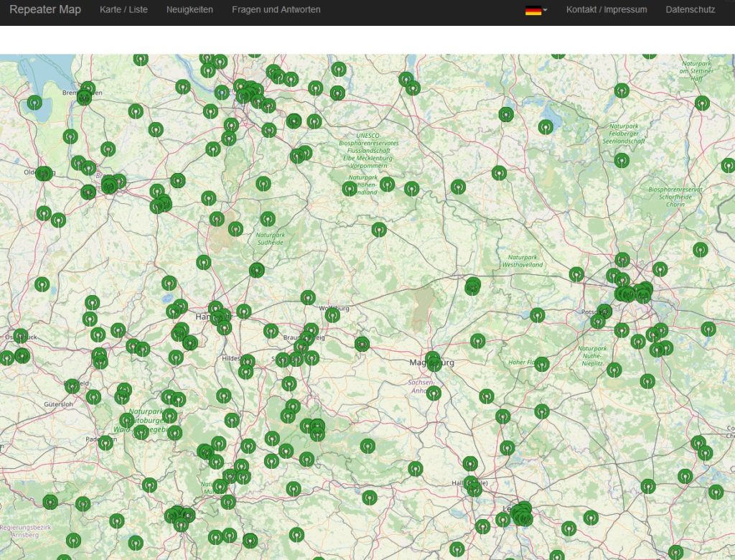Click the repeater marker on the Halle label
The height and width of the screenshot is (560, 735).
click(471, 482)
